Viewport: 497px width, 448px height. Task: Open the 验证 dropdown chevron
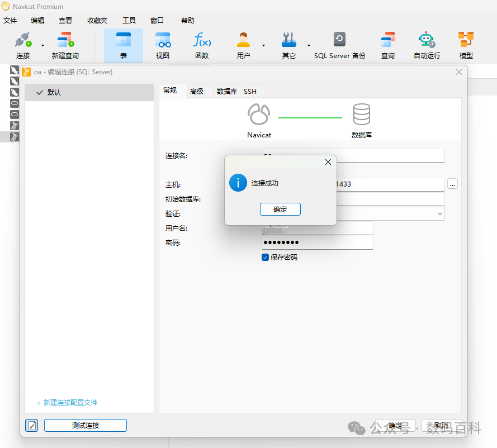click(x=439, y=214)
